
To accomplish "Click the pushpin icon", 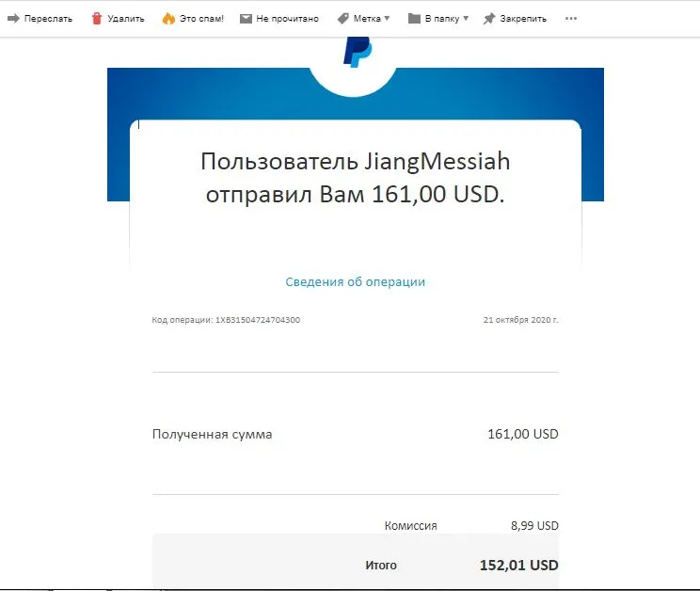I will tap(489, 18).
